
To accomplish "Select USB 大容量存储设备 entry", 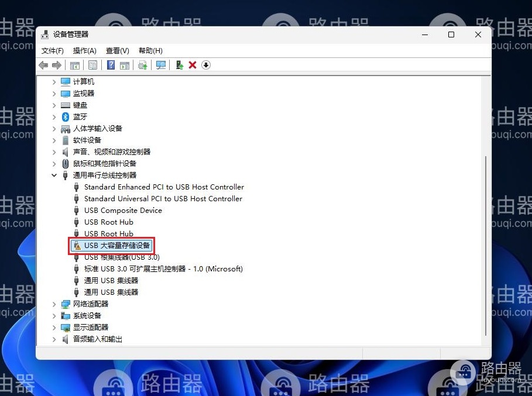I will click(x=117, y=246).
